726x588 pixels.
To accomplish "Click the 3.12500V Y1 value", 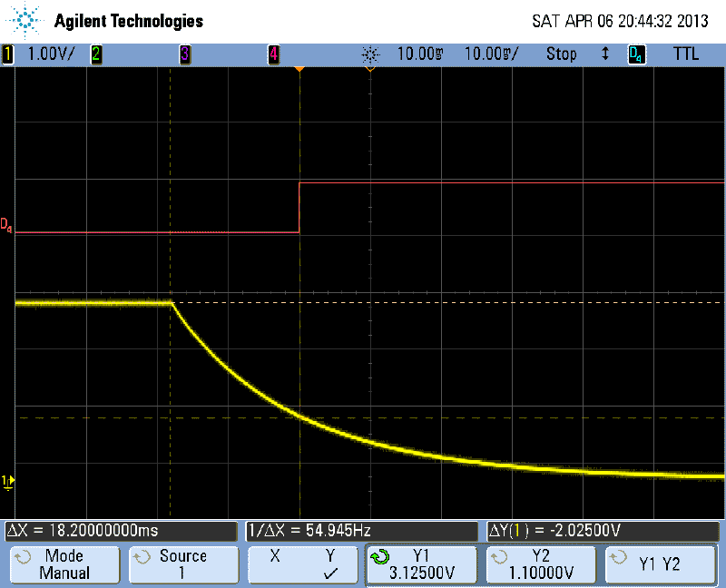I will [422, 573].
